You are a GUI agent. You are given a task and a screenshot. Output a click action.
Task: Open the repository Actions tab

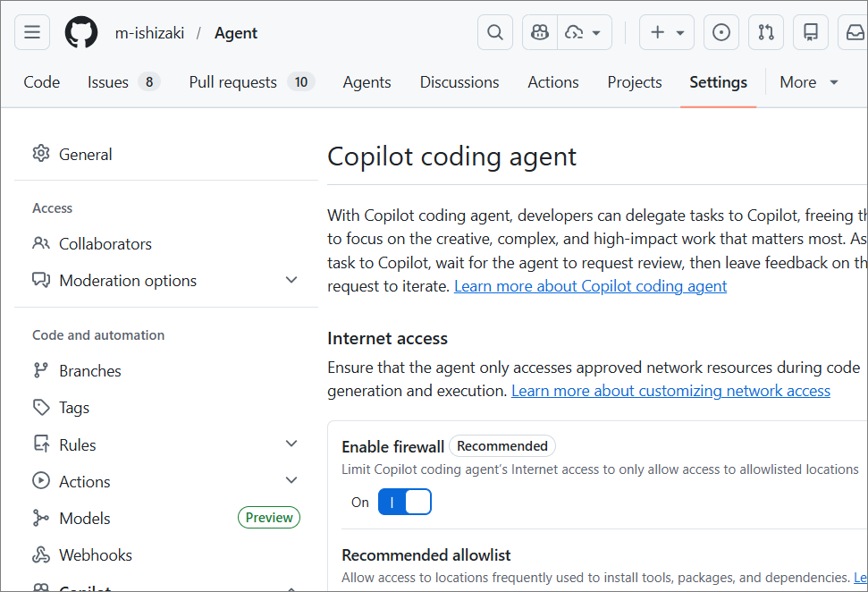pos(553,82)
